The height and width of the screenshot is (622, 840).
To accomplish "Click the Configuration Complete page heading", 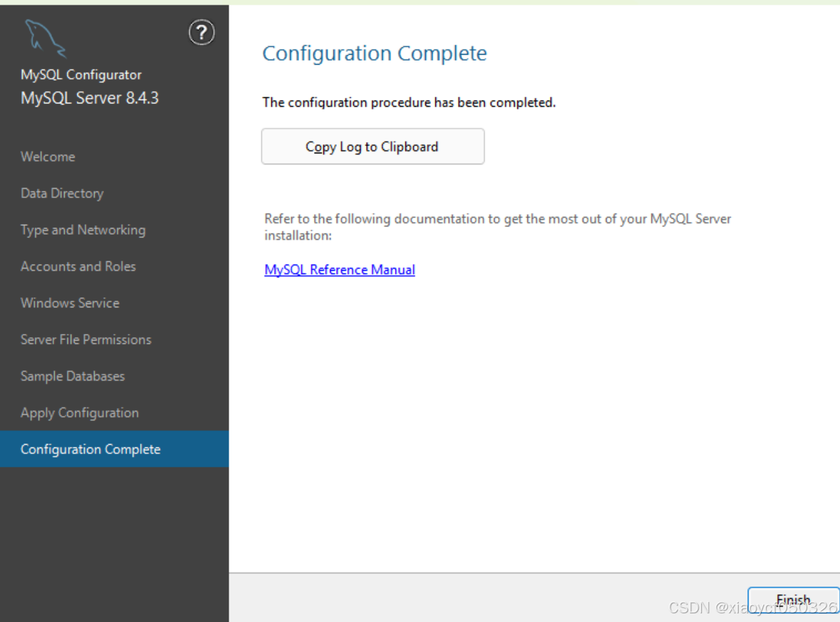I will point(375,53).
